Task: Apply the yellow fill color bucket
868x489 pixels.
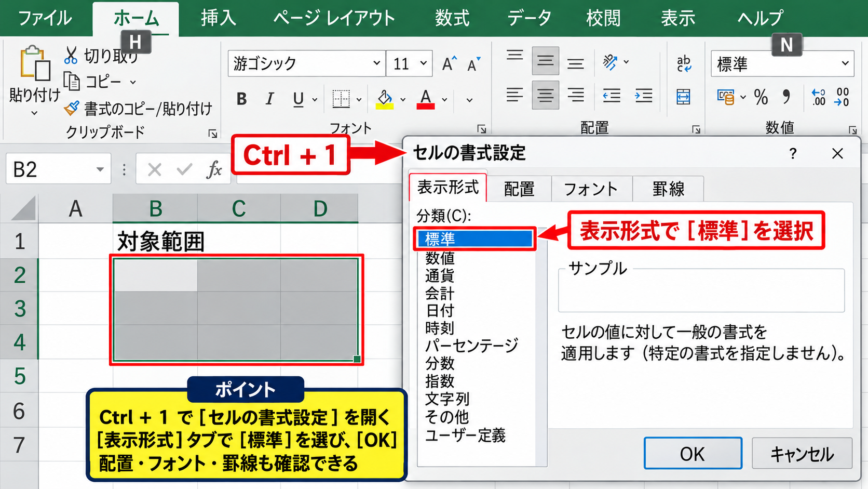Action: tap(384, 99)
